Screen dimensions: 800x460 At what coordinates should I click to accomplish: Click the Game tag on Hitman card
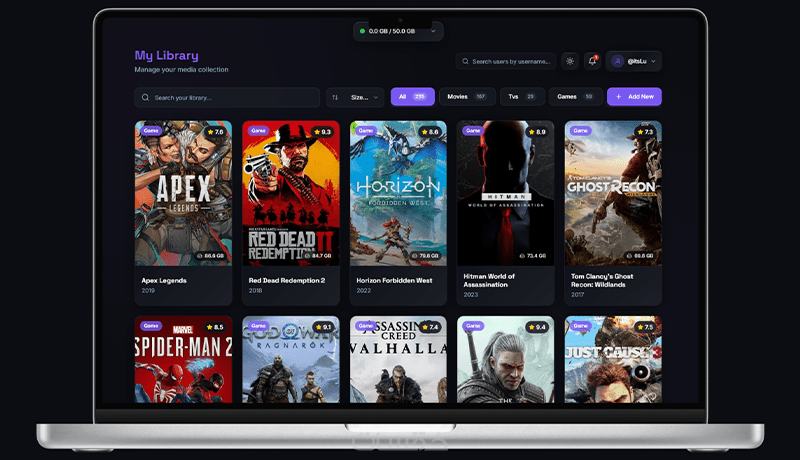(x=473, y=131)
